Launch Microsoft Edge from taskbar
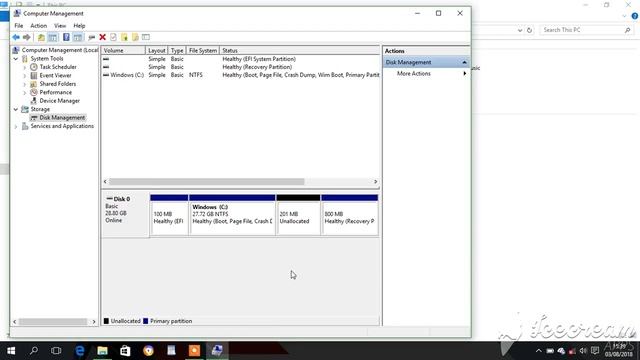 pos(80,351)
